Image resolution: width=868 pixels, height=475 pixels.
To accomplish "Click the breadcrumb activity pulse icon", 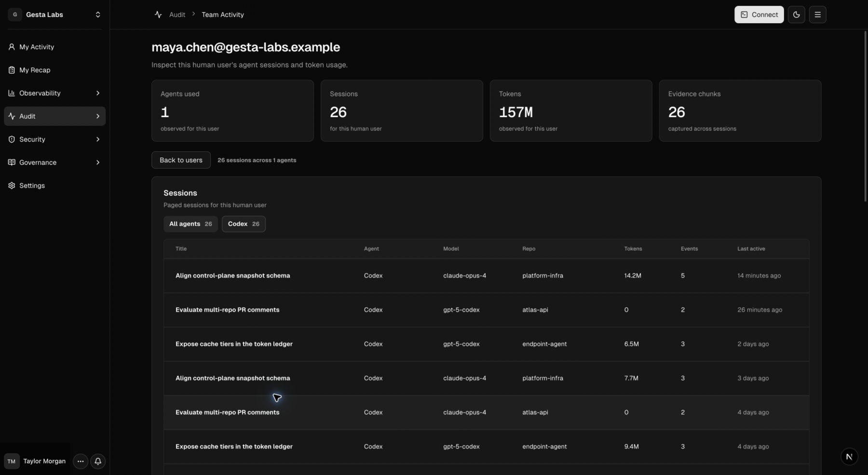I will [x=158, y=14].
